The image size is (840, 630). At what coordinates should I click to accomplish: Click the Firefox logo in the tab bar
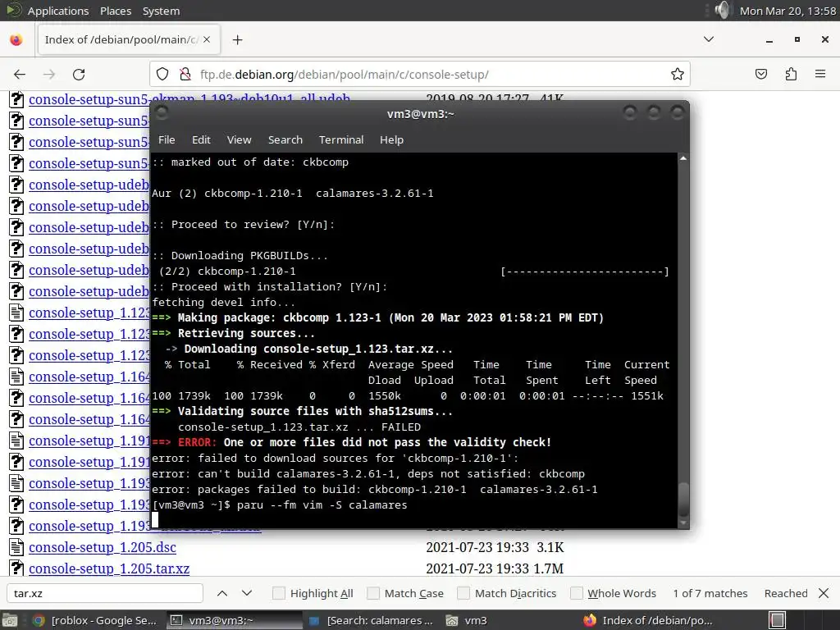[16, 39]
